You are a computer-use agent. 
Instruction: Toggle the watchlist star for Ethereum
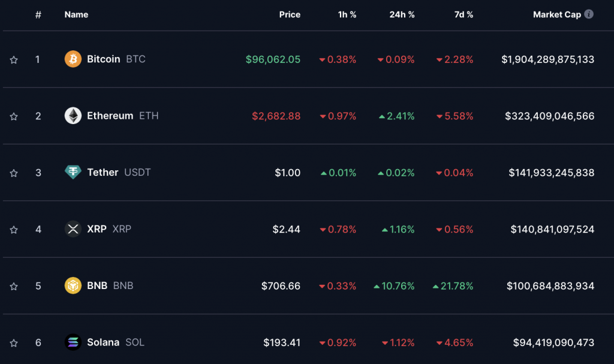pyautogui.click(x=14, y=116)
